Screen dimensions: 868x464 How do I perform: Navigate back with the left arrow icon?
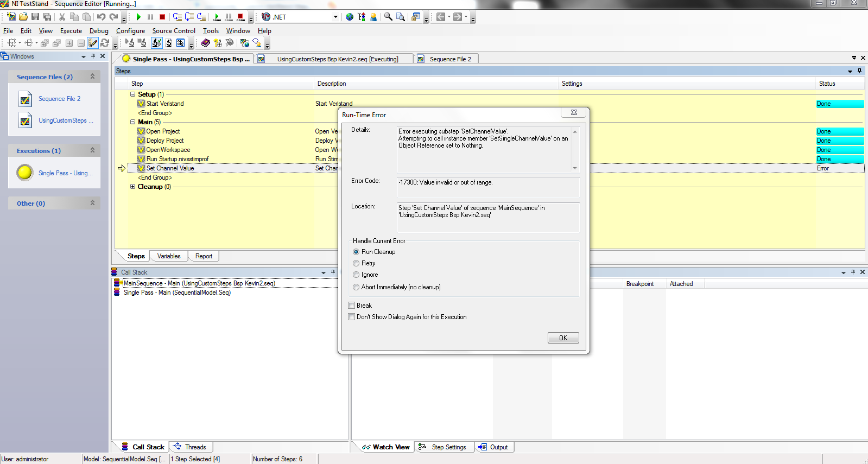pyautogui.click(x=441, y=17)
